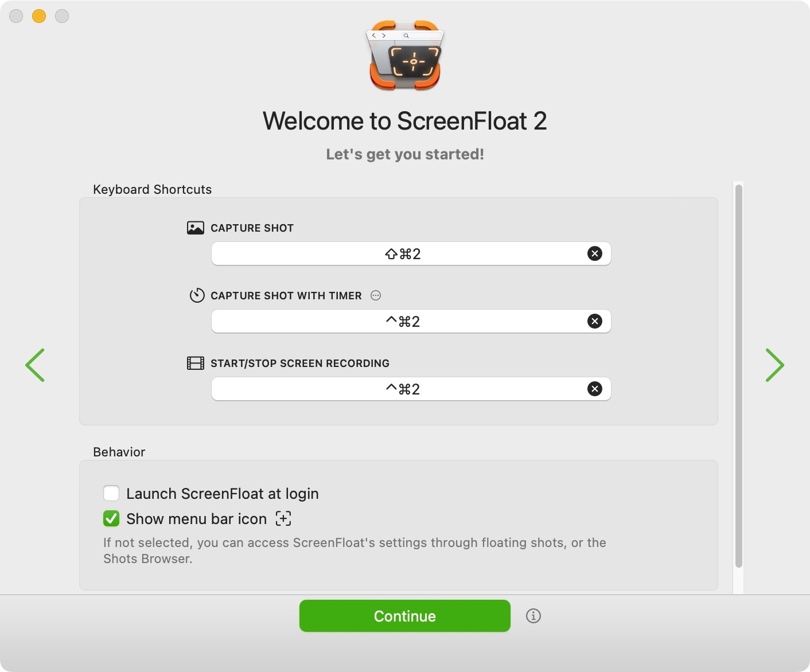810x672 pixels.
Task: Click the 'Let's get you started!' subtitle
Action: pyautogui.click(x=405, y=154)
